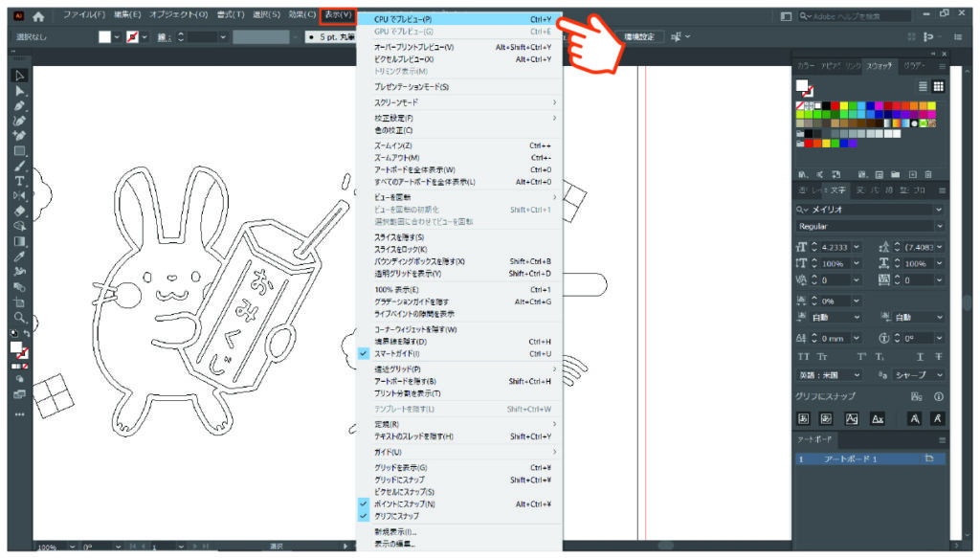Select the Pen tool in toolbar
This screenshot has height=558, width=980.
pos(19,106)
